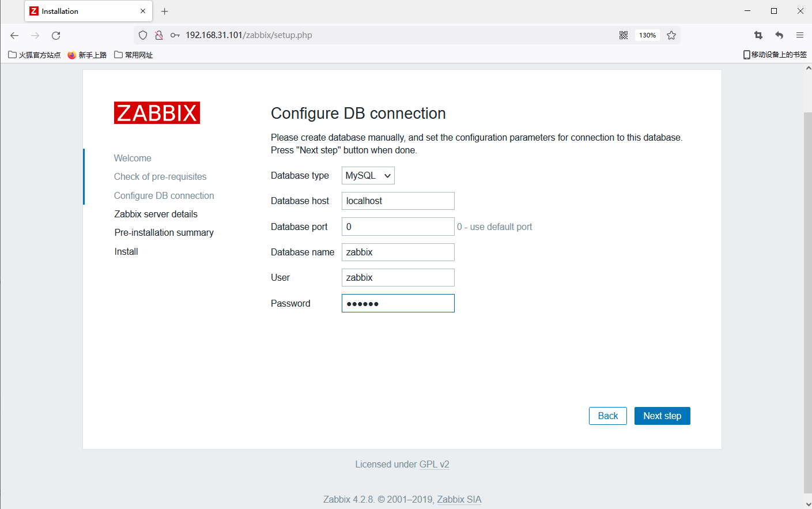The height and width of the screenshot is (509, 812).
Task: Open mobile bookmarks via the phone icon
Action: pyautogui.click(x=746, y=54)
